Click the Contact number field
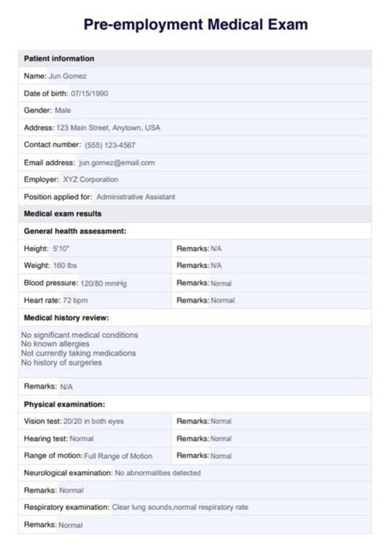Screen dimensions: 392x558 point(110,145)
